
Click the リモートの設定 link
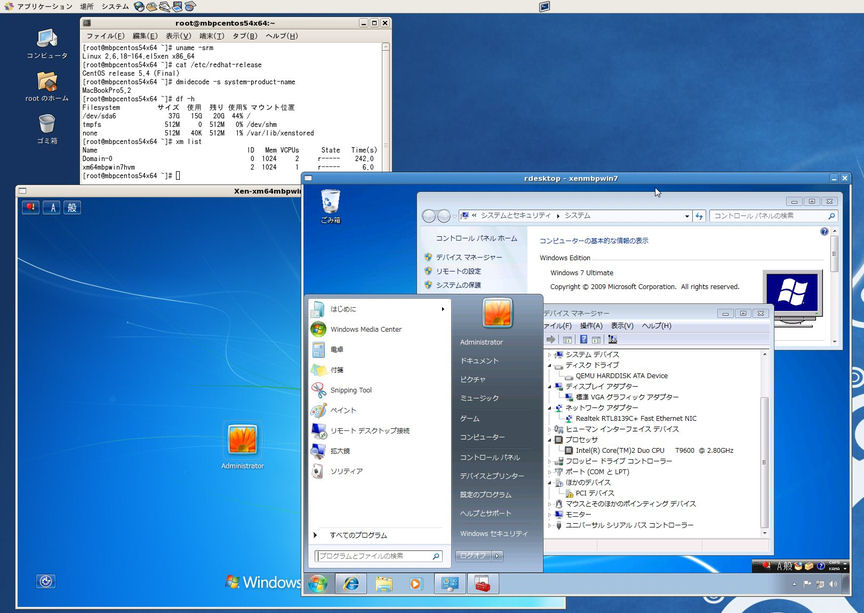[x=458, y=271]
